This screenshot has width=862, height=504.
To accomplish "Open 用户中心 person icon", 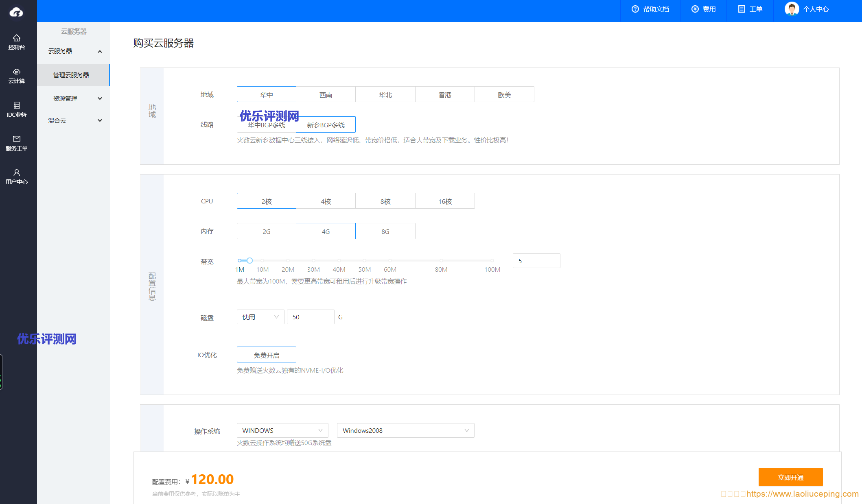I will (x=17, y=172).
